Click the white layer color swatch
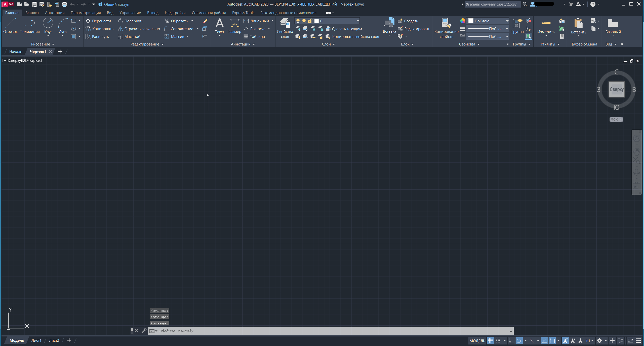 [x=316, y=21]
